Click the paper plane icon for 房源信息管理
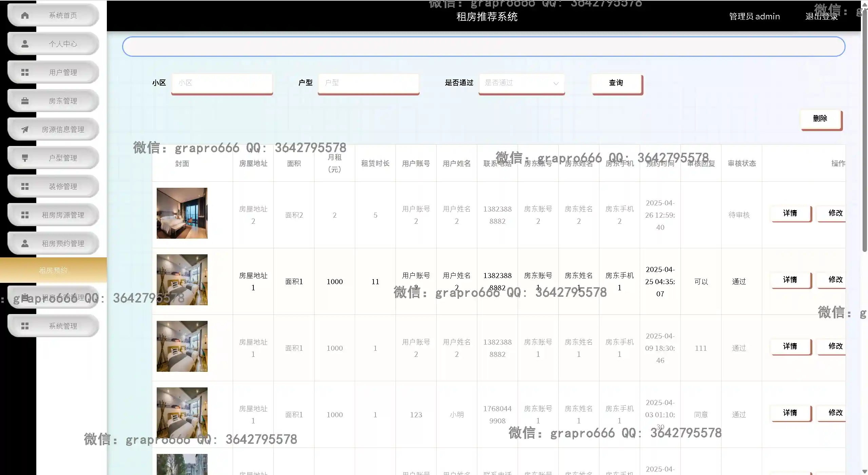 25,129
